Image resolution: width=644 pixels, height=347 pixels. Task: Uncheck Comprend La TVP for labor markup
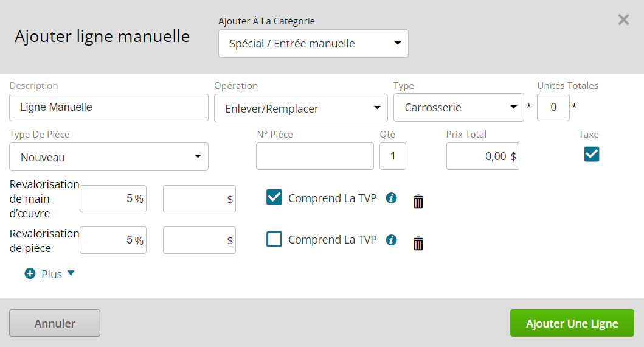point(274,197)
